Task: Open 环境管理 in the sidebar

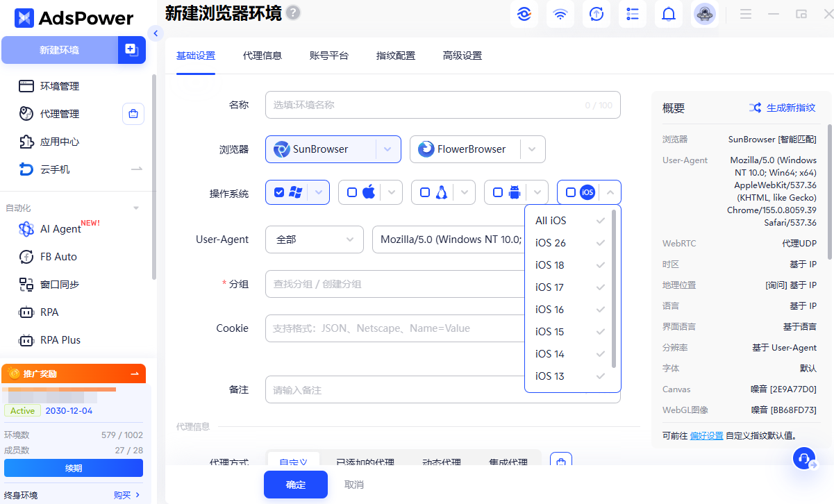Action: click(x=60, y=86)
